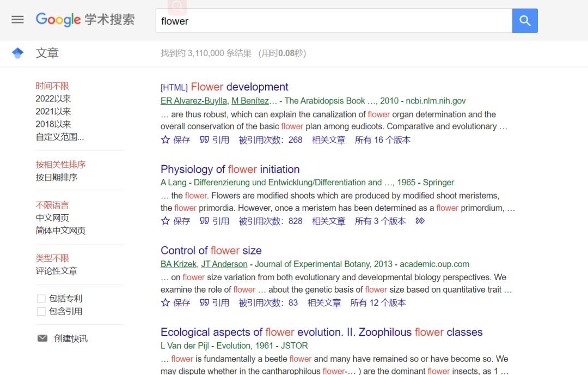588x375 pixels.
Task: Click 被引用次数：828 citation link
Action: [271, 221]
